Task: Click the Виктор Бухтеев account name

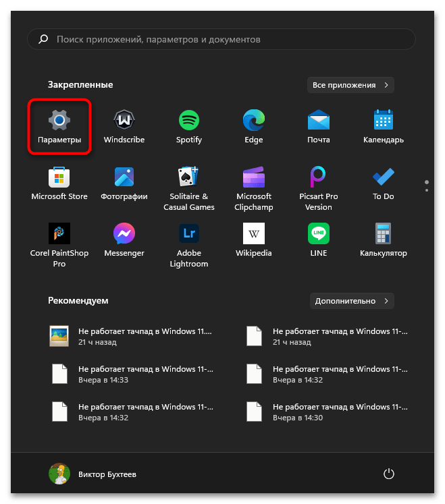Action: point(107,474)
